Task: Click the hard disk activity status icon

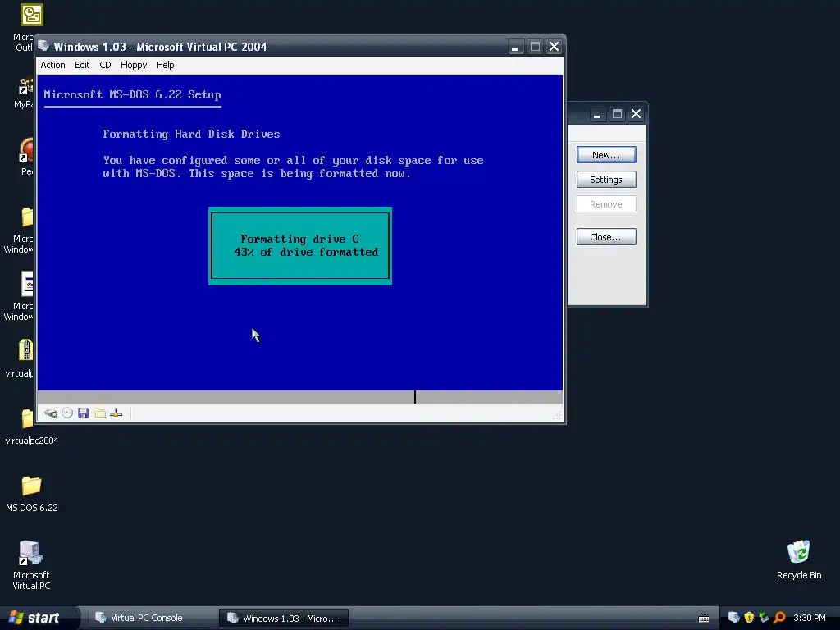Action: 51,413
